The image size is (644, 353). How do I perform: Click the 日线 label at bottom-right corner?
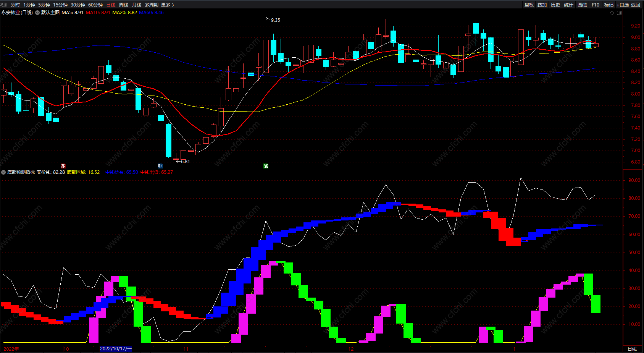coord(632,349)
